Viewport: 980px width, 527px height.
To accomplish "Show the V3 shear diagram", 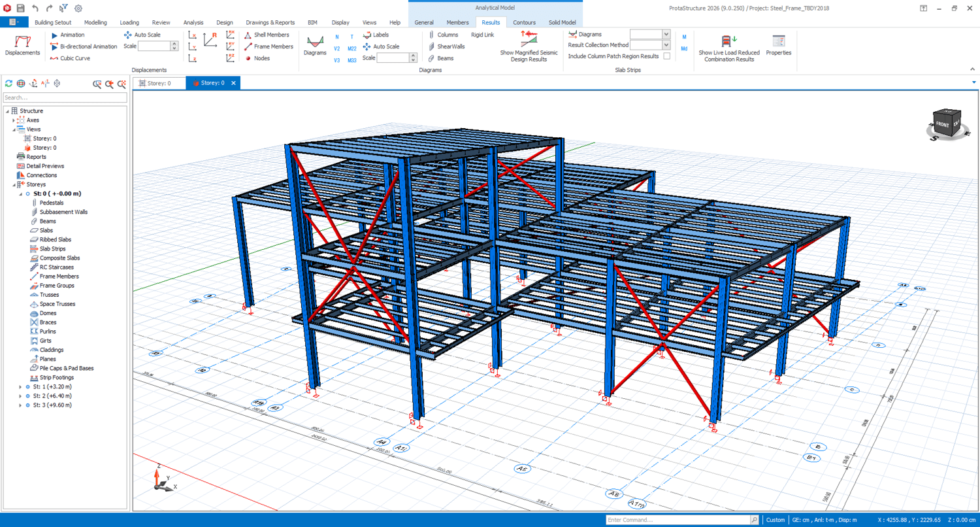I will 337,61.
